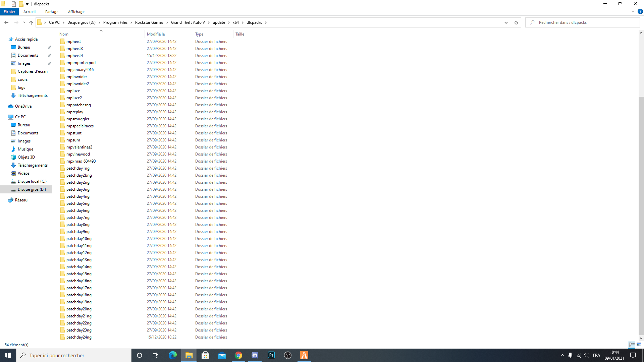This screenshot has width=644, height=362.
Task: Click the Back navigation arrow
Action: click(x=6, y=22)
